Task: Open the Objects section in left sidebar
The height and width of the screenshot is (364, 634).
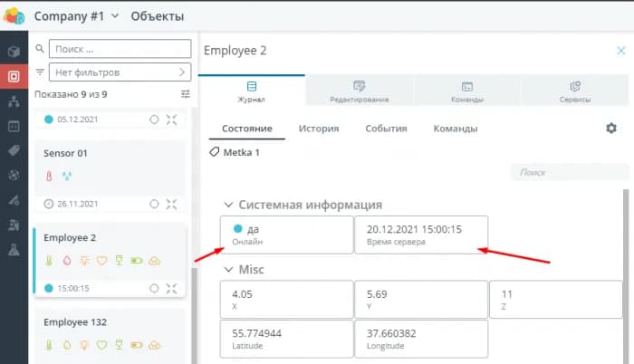Action: tap(14, 76)
